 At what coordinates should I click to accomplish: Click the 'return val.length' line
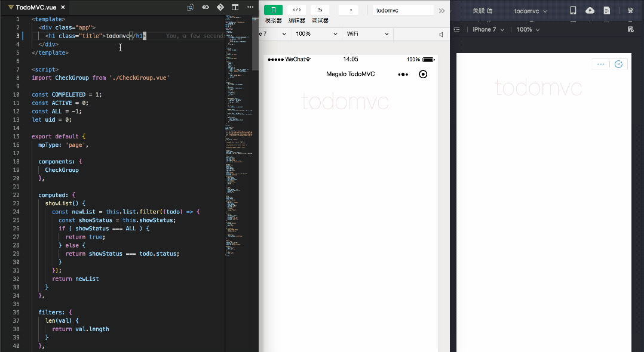(81, 329)
